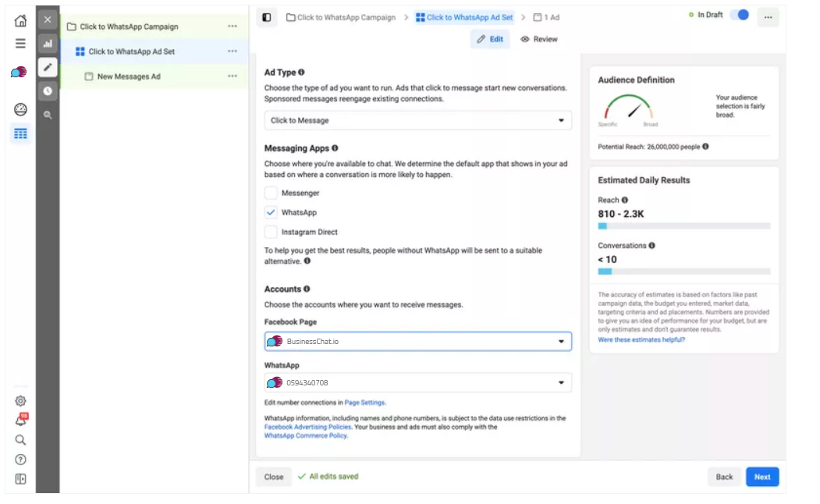The image size is (820, 504).
Task: Enable the Instagram Direct checkbox
Action: click(x=271, y=232)
